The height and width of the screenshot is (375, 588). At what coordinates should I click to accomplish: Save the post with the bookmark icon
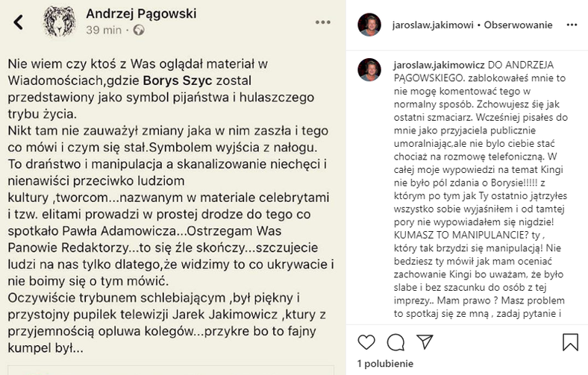(570, 342)
